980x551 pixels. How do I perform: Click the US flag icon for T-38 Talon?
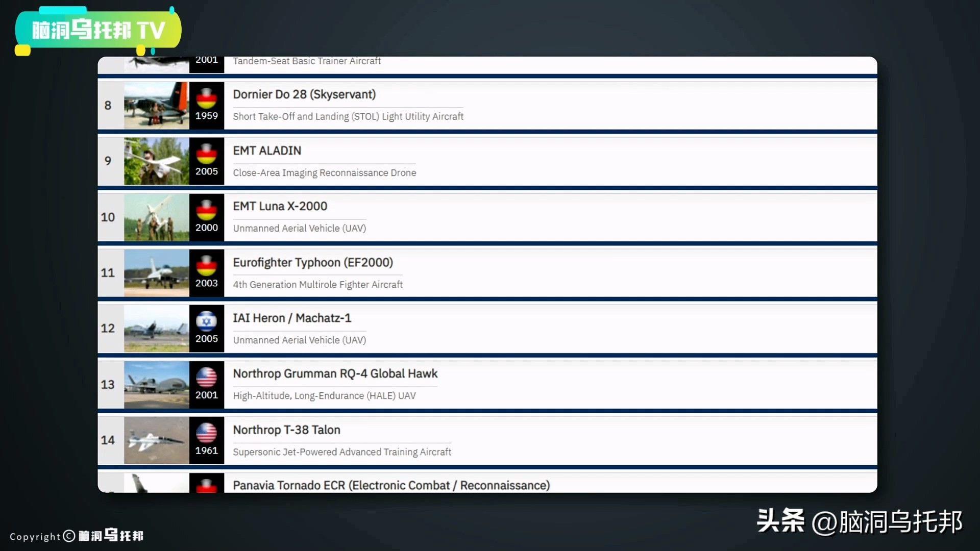(x=206, y=433)
